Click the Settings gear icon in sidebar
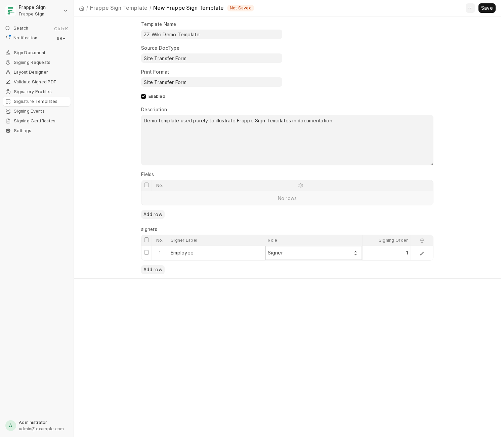Viewport: 504px width, 437px height. (8, 131)
